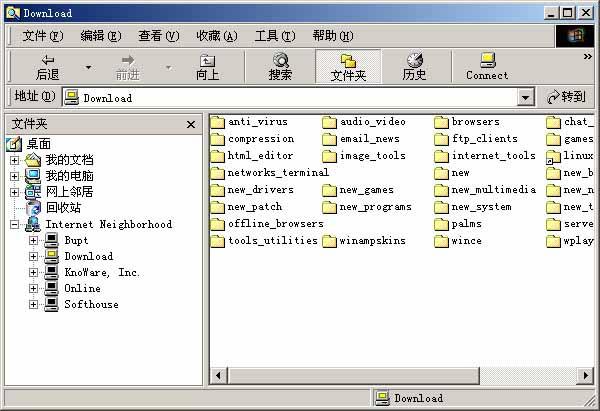Click the Connect toolbar icon

click(487, 66)
